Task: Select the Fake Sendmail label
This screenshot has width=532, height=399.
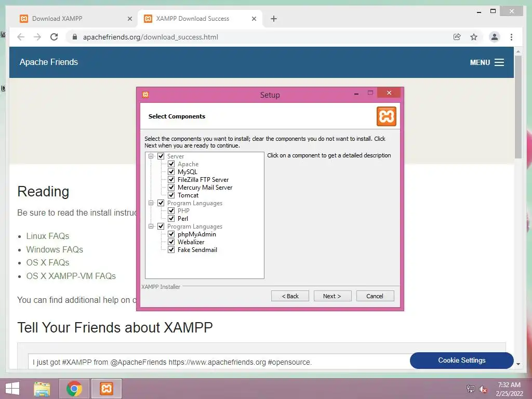Action: click(x=197, y=250)
